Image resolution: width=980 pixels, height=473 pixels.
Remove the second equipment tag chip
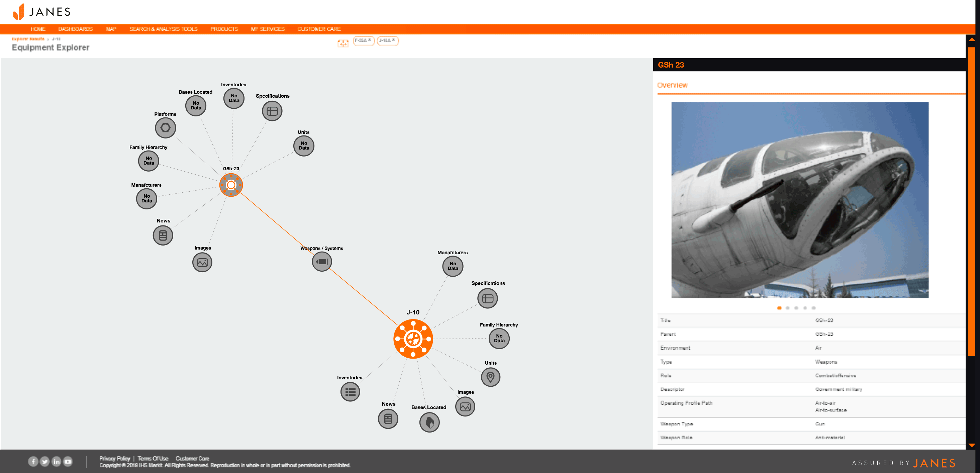tap(393, 40)
